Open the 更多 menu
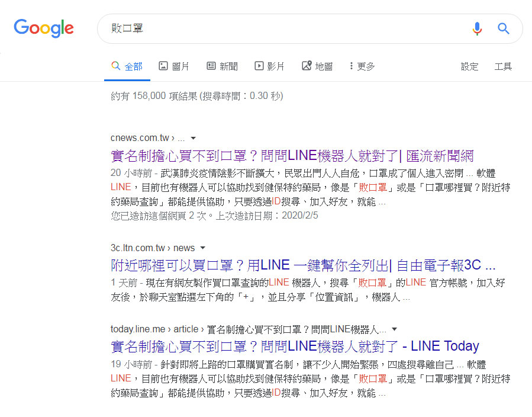Image resolution: width=532 pixels, height=417 pixels. pyautogui.click(x=362, y=66)
